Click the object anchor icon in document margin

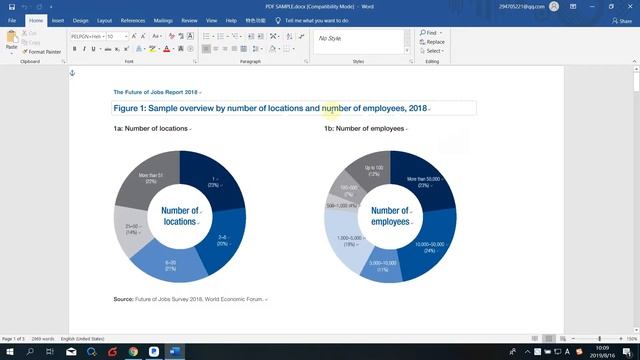72,73
